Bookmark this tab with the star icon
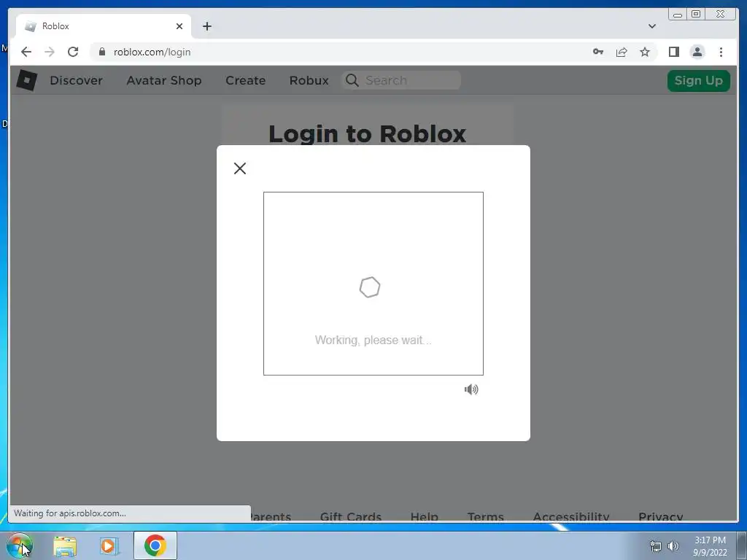The width and height of the screenshot is (747, 560). (645, 52)
